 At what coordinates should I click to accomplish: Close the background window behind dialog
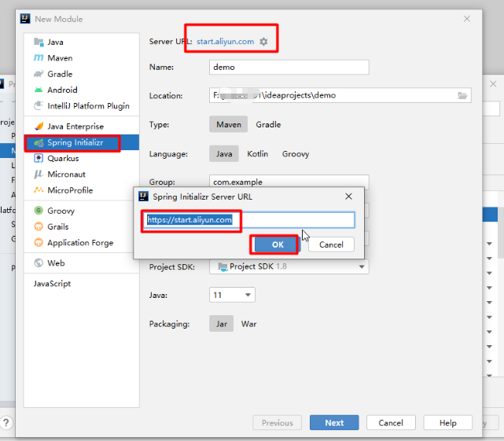(x=493, y=84)
